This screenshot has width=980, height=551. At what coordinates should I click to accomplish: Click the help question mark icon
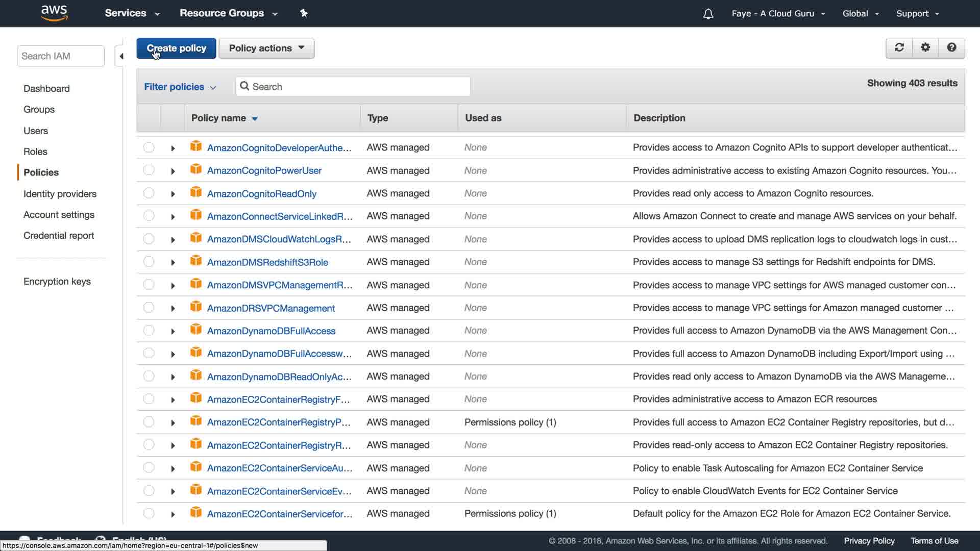(951, 47)
